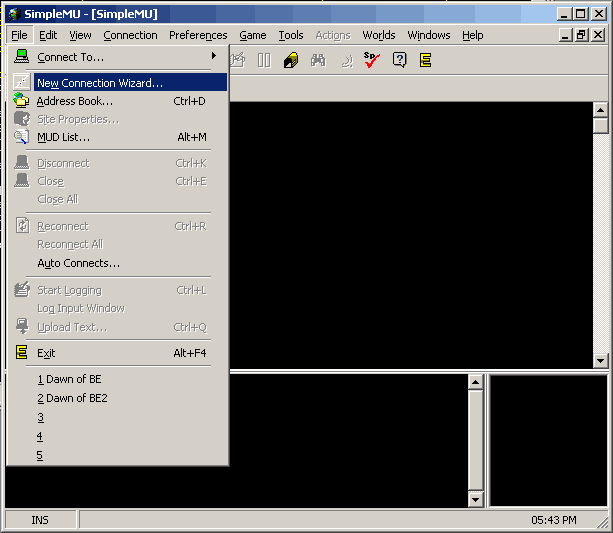Click the ear listen toolbar icon
Image resolution: width=613 pixels, height=533 pixels.
tap(346, 61)
